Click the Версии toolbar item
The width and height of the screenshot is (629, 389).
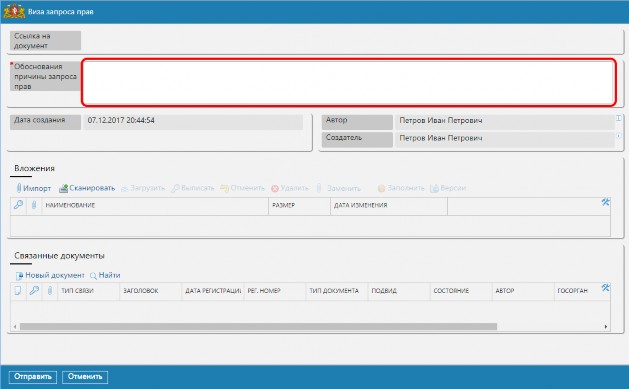[448, 188]
